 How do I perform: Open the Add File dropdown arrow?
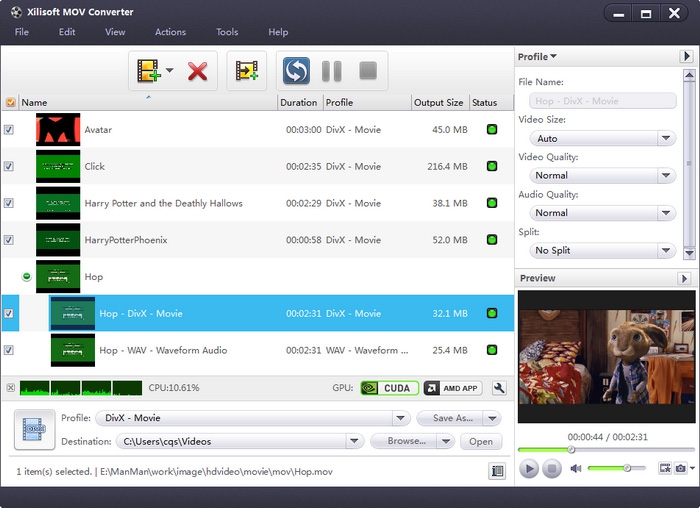pyautogui.click(x=170, y=71)
